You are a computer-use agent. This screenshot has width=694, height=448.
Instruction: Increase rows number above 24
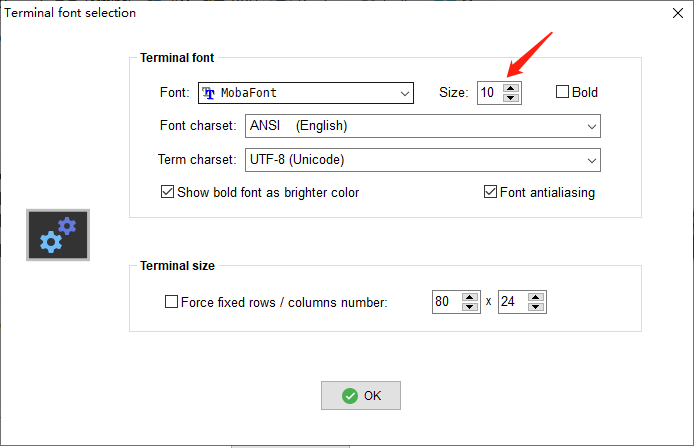[536, 296]
